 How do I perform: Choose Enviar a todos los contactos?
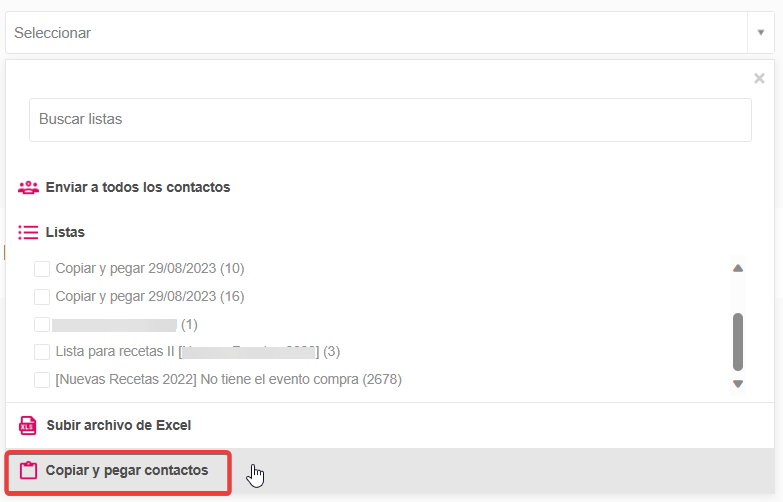pyautogui.click(x=138, y=187)
